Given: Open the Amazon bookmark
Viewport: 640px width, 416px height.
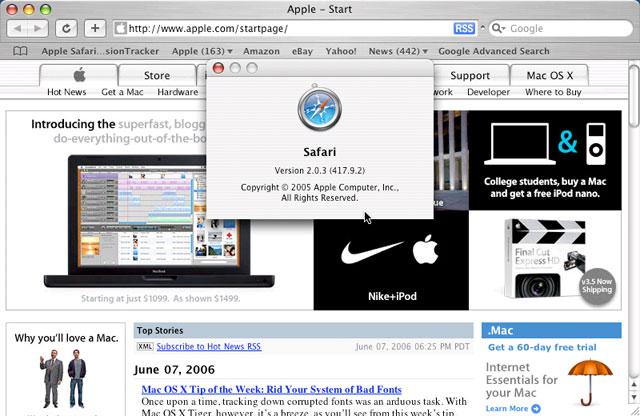Looking at the screenshot, I should point(261,51).
